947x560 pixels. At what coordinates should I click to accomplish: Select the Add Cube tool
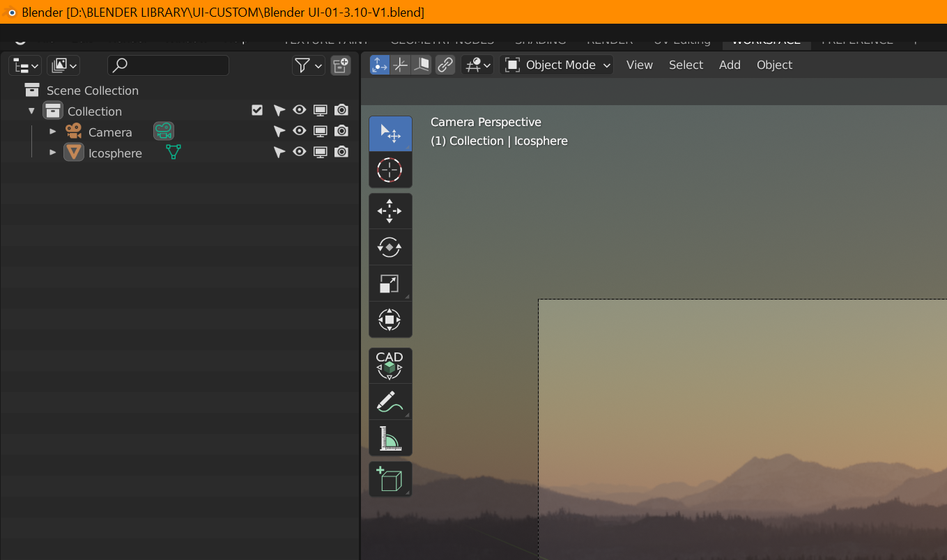click(x=390, y=479)
